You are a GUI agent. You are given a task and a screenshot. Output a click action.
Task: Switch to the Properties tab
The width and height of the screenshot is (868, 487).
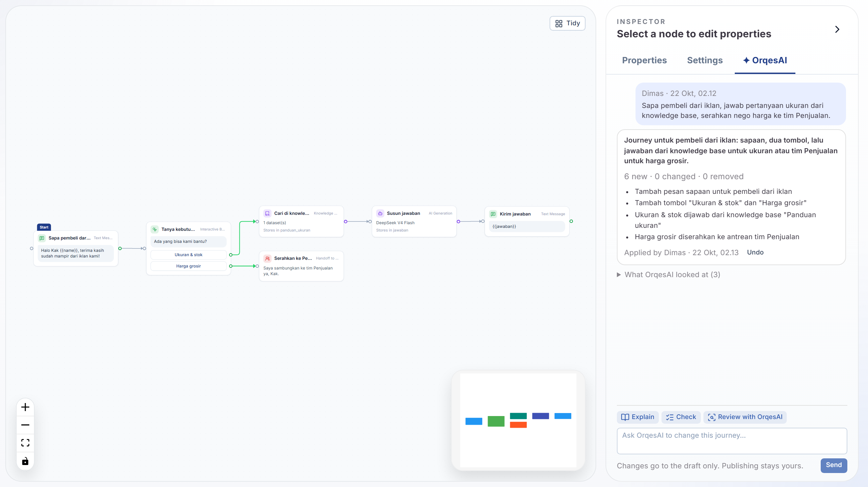coord(644,60)
